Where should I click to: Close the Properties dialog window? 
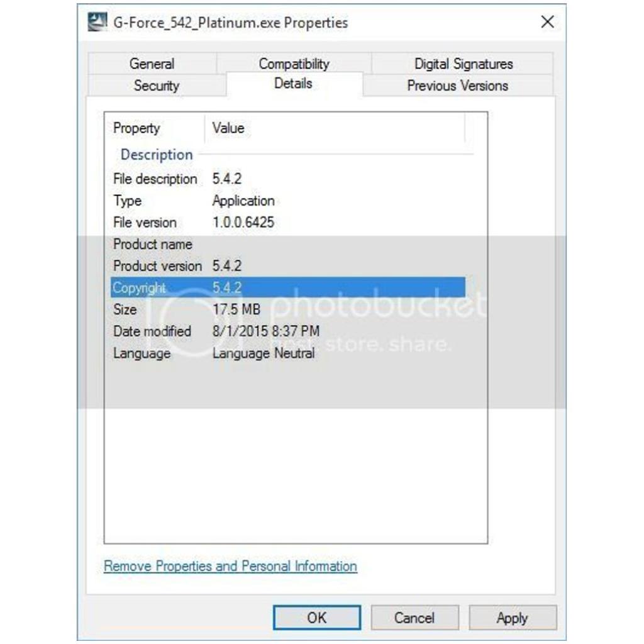pyautogui.click(x=547, y=22)
